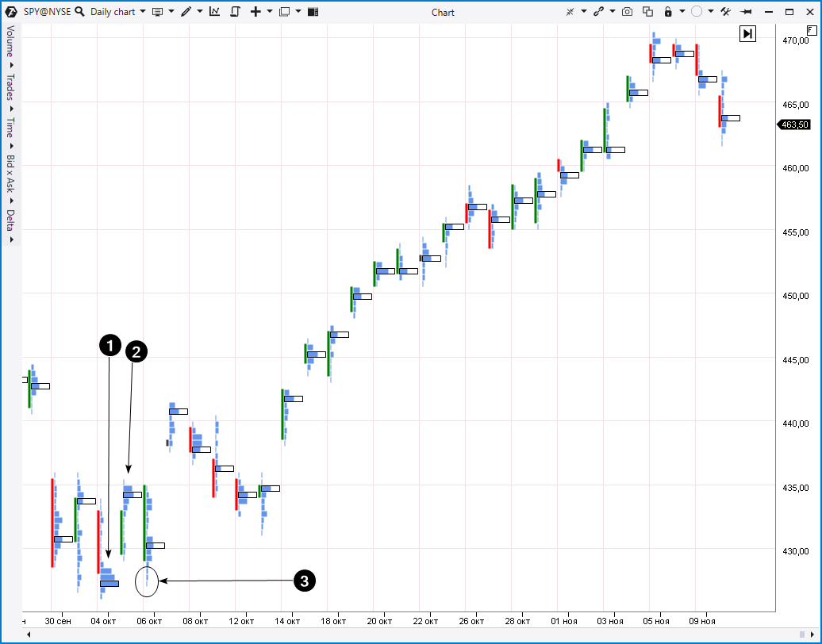Open chart settings with crossed-tools icon
This screenshot has height=644, width=822.
[724, 12]
